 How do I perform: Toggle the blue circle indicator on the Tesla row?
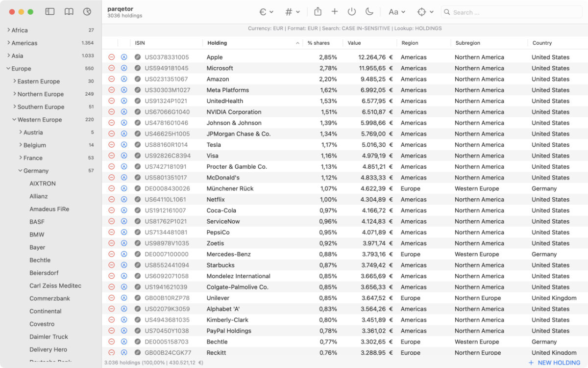coord(123,145)
